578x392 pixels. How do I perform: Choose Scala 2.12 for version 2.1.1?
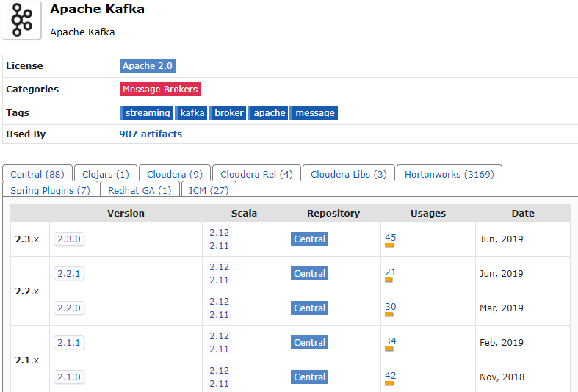click(x=220, y=336)
